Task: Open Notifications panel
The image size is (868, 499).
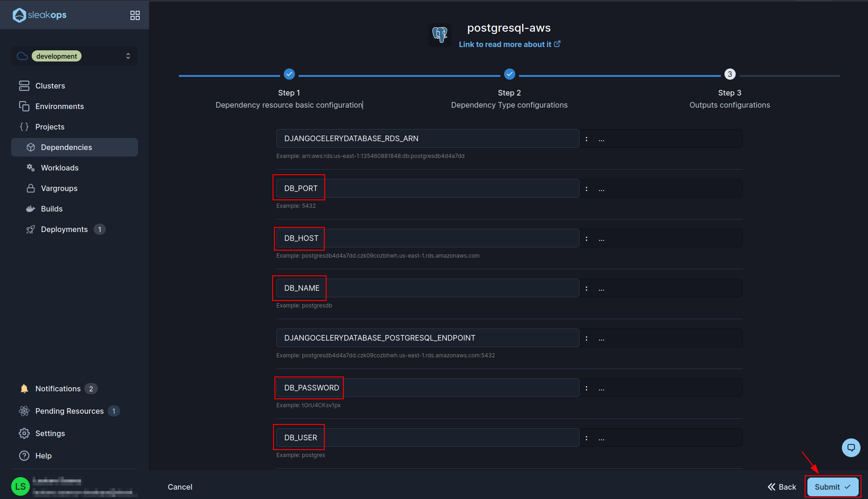Action: pos(58,389)
